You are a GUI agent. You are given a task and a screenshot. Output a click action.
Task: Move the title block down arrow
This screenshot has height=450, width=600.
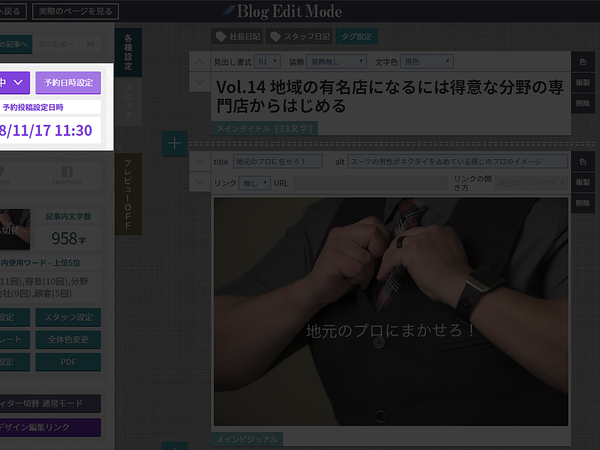coord(200,82)
